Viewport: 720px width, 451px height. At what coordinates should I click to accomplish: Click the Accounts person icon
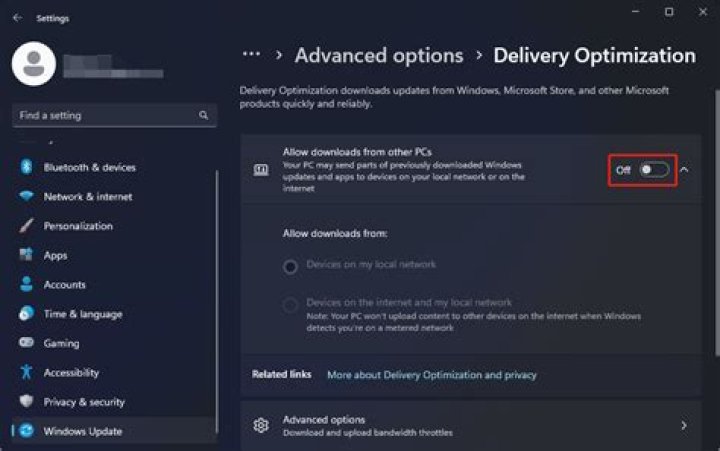(26, 285)
